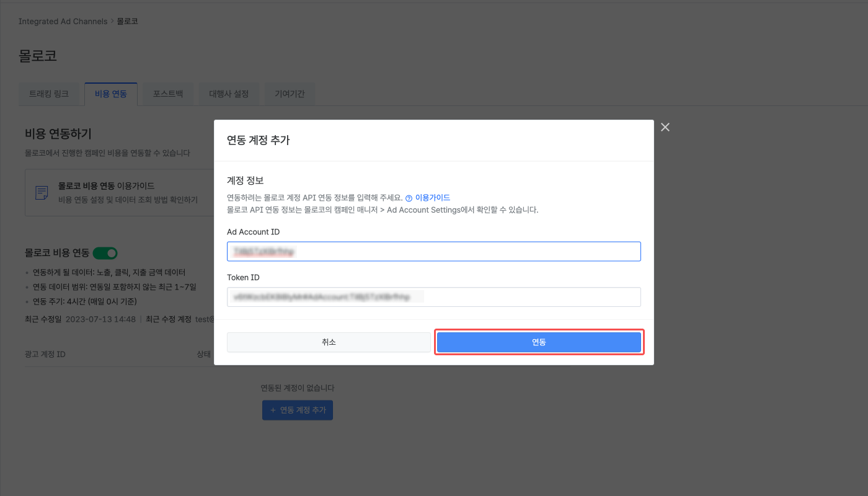Cancel with the 취소 button

[x=329, y=342]
